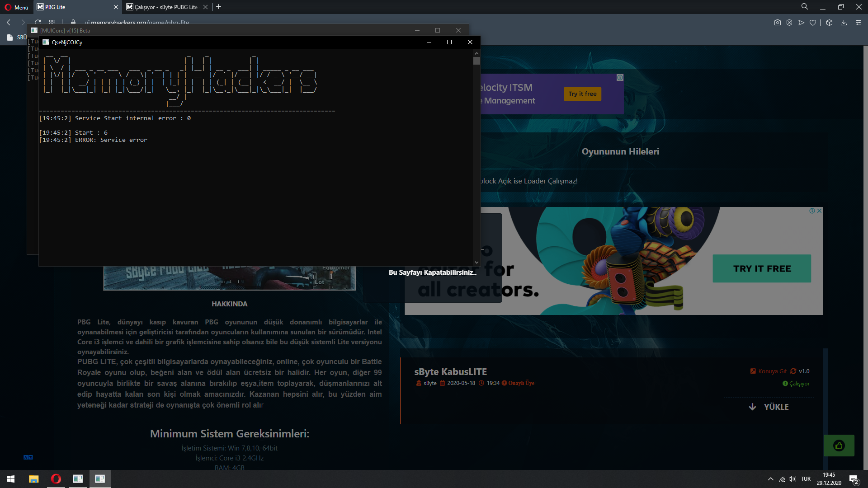Close the QseNjCOJCy console window

click(x=470, y=42)
